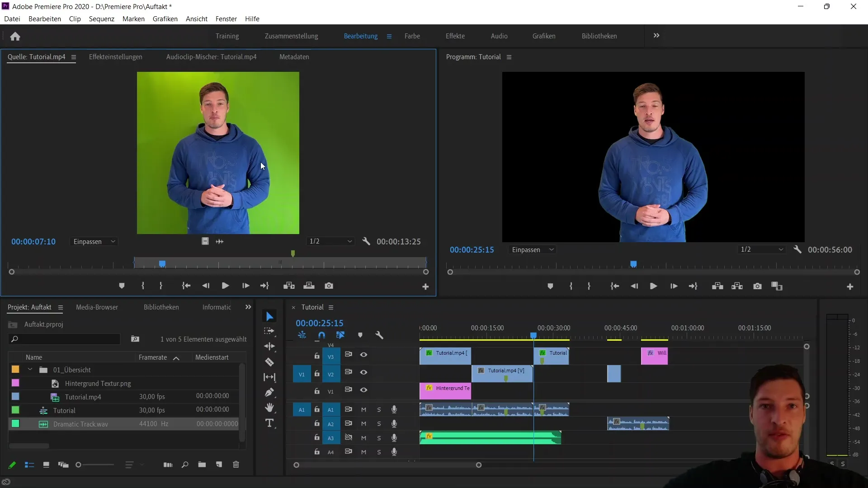The image size is (868, 488).
Task: Switch to Farbe workspace
Action: pyautogui.click(x=412, y=36)
